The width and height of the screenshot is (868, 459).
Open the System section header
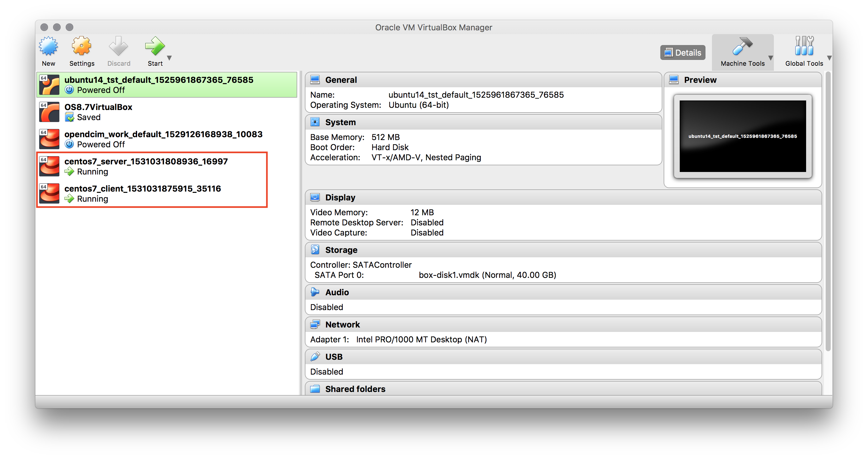[x=483, y=122]
